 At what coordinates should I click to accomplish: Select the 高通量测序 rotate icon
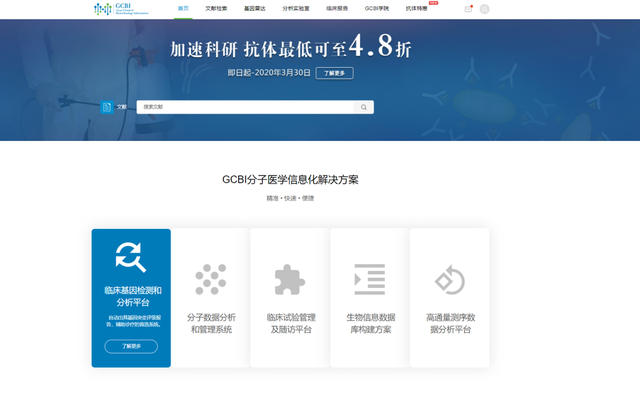[450, 280]
